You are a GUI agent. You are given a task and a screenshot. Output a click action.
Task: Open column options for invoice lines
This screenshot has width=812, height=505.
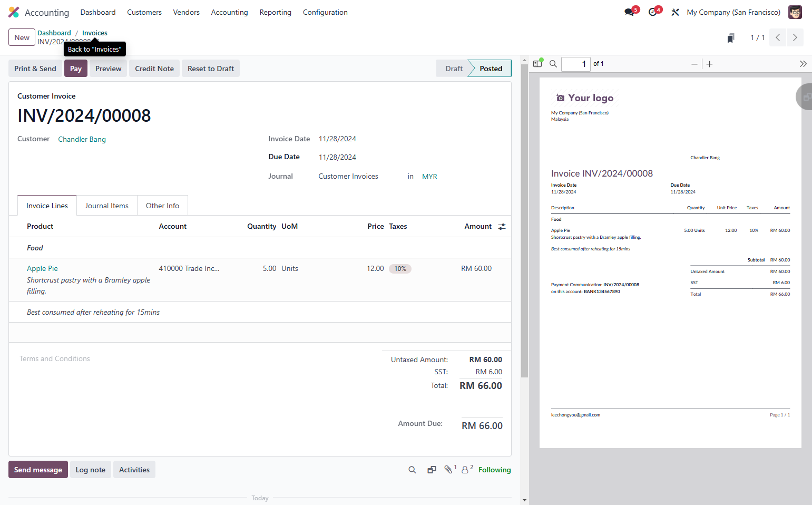pyautogui.click(x=502, y=226)
